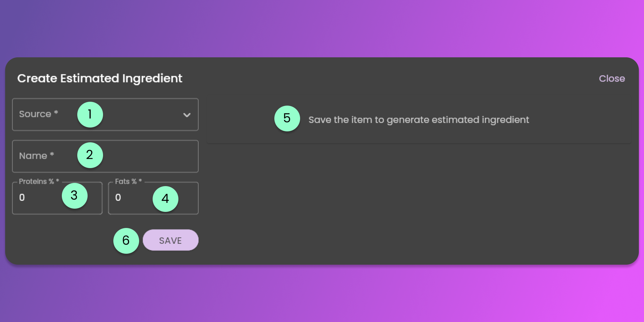Click the "Source *" placeholder label
This screenshot has width=644, height=322.
pos(38,114)
